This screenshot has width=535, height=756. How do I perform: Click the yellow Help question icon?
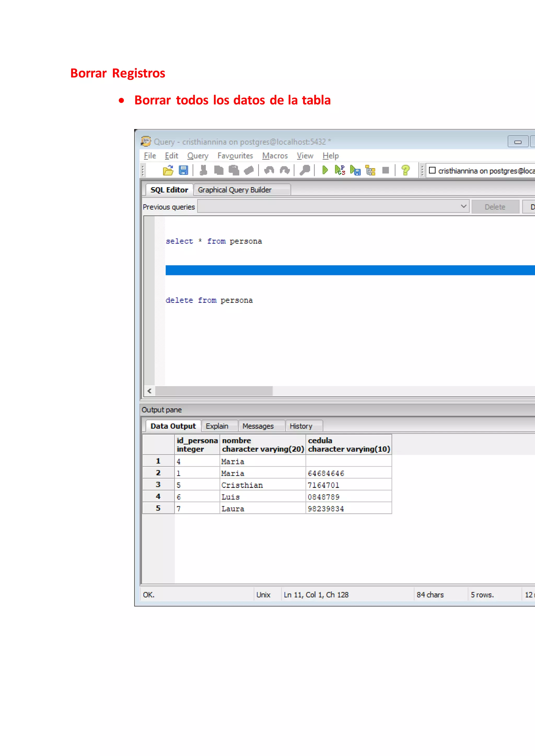coord(405,170)
